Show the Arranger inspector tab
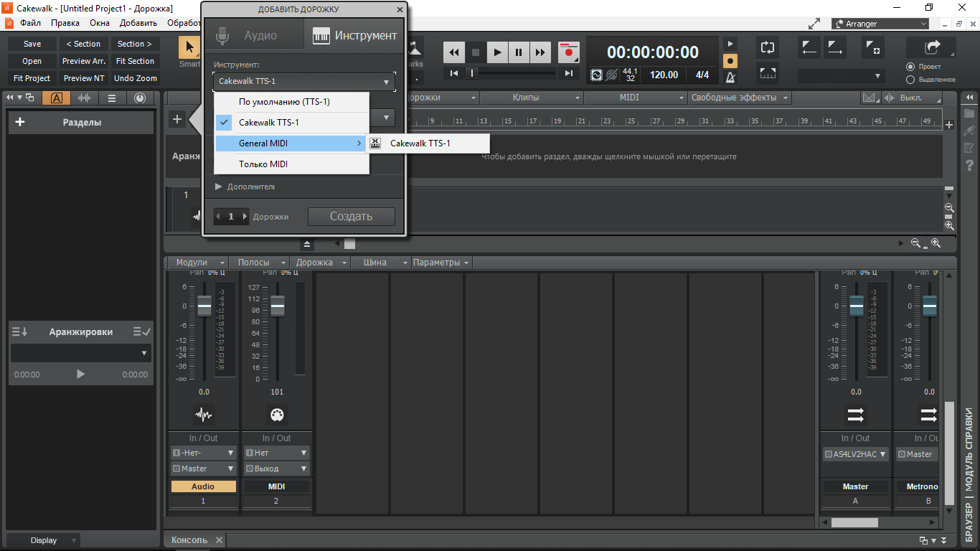Viewport: 980px width, 551px height. [57, 98]
